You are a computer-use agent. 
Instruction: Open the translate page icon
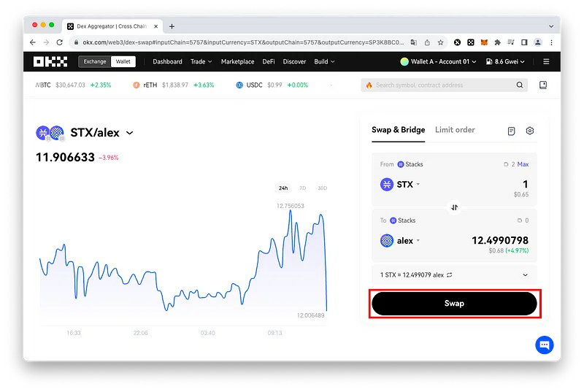click(x=414, y=42)
